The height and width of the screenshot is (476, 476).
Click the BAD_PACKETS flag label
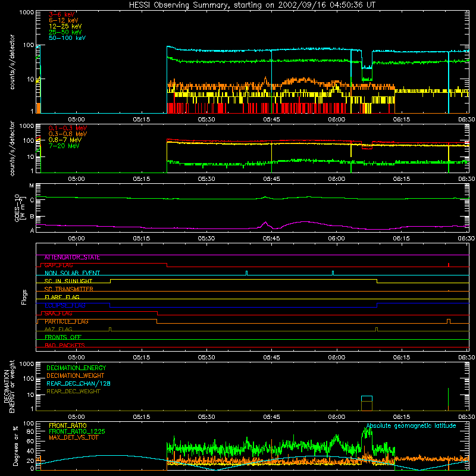[65, 345]
